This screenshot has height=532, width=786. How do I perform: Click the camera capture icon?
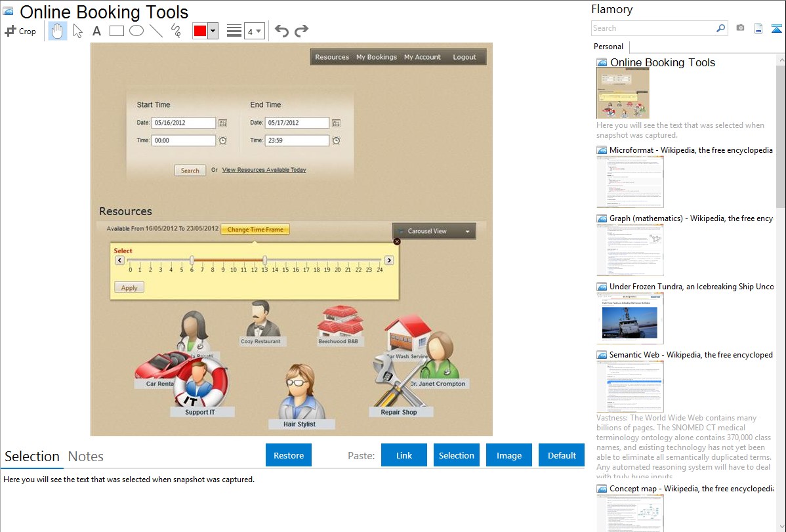pyautogui.click(x=740, y=28)
